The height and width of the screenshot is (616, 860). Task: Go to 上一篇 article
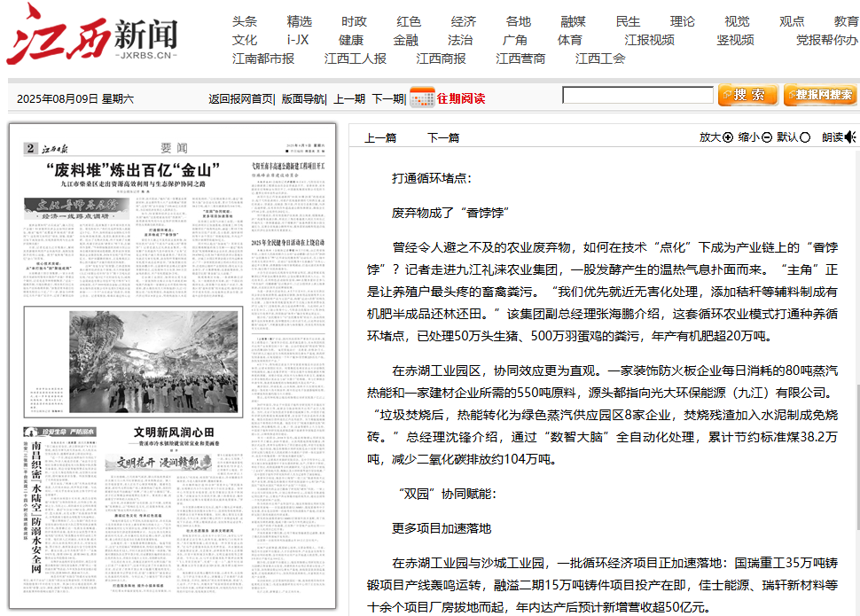tap(380, 137)
